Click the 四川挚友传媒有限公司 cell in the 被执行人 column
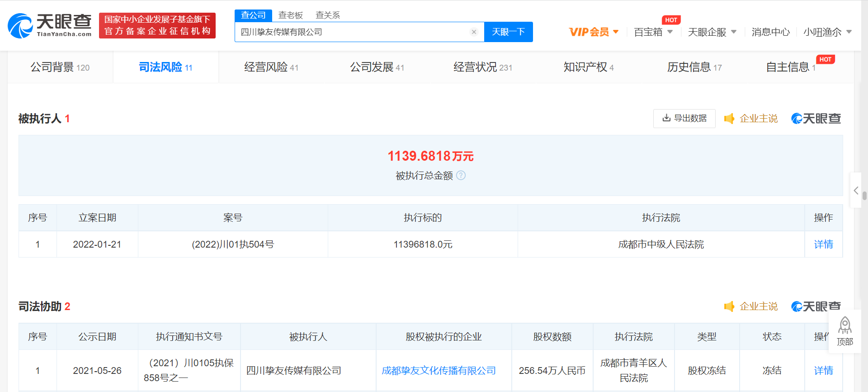The height and width of the screenshot is (392, 868). [x=308, y=371]
